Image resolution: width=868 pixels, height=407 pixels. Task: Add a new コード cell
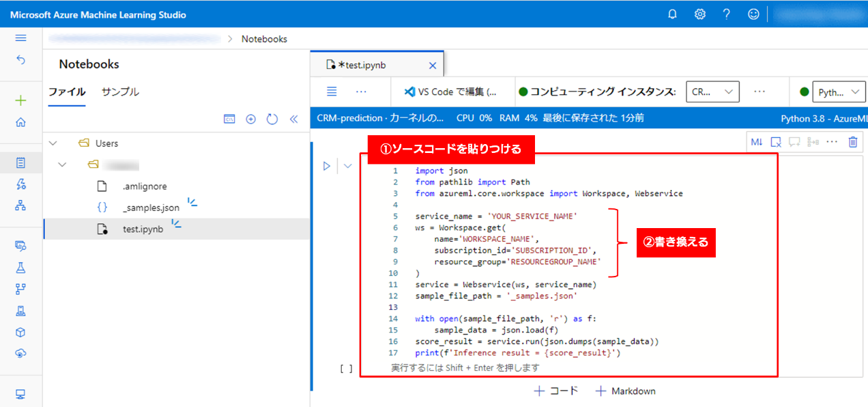tap(556, 391)
